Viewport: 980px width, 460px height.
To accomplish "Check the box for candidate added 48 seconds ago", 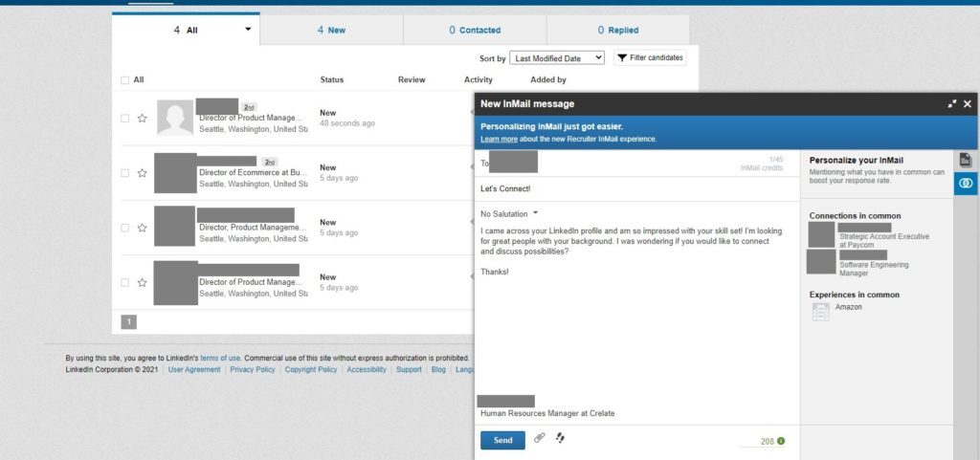I will pos(125,118).
